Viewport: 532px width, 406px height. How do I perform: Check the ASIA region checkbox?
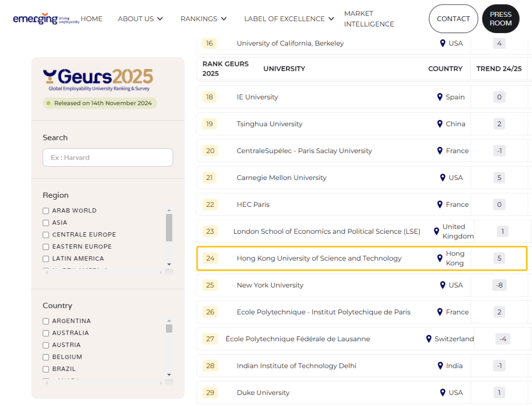(46, 223)
